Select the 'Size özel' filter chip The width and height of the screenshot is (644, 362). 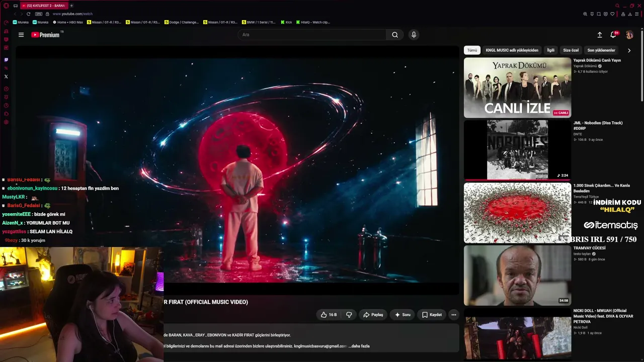click(x=571, y=50)
